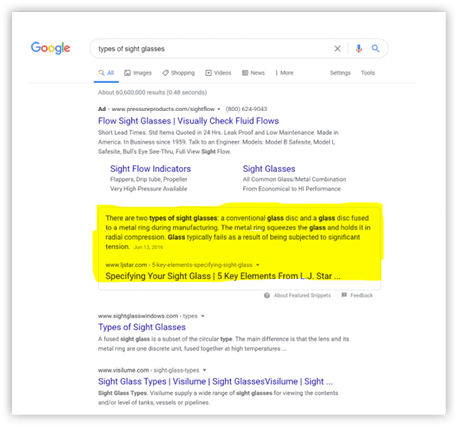Image resolution: width=458 pixels, height=427 pixels.
Task: Click the ad phone number (800) 624-9043
Action: tap(246, 109)
